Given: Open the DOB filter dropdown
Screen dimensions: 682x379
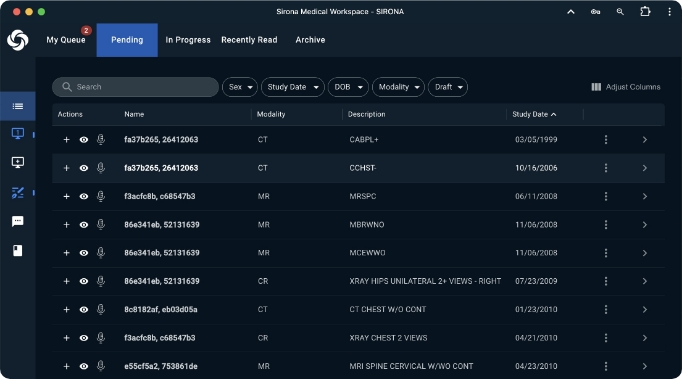Looking at the screenshot, I should (348, 87).
